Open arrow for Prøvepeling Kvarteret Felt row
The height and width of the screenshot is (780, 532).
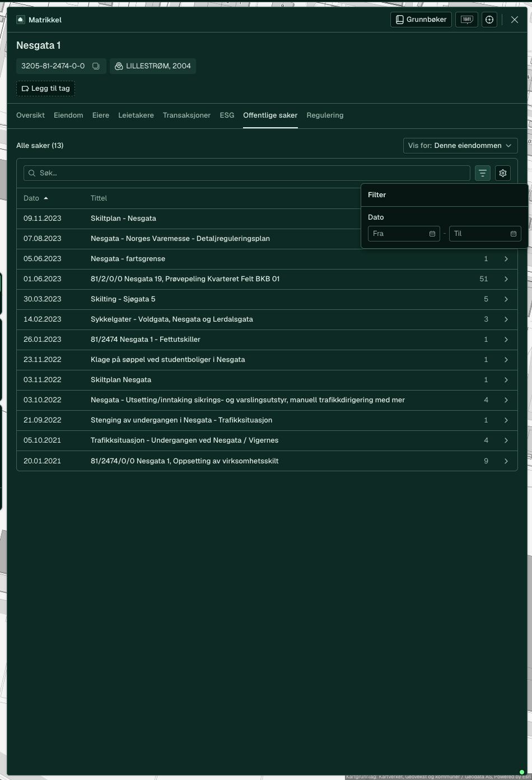[506, 279]
